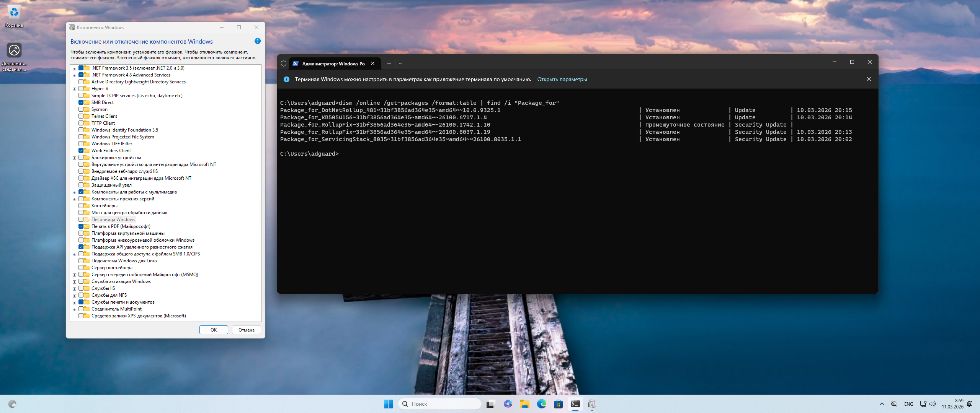980x413 pixels.
Task: Dismiss the terminal notification bar
Action: tap(869, 79)
